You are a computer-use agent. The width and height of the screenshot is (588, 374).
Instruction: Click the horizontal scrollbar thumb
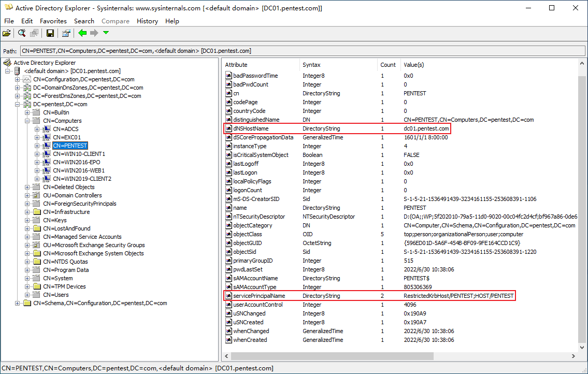pyautogui.click(x=332, y=356)
